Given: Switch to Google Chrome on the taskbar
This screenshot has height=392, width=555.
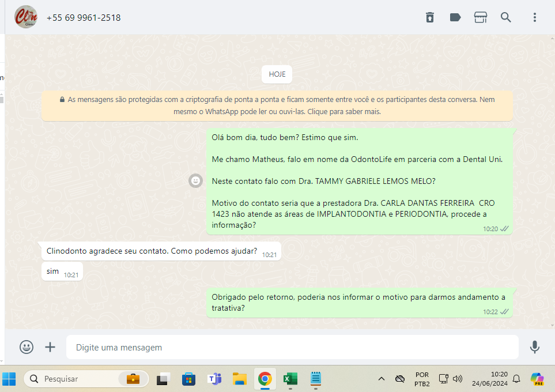Looking at the screenshot, I should [x=265, y=379].
